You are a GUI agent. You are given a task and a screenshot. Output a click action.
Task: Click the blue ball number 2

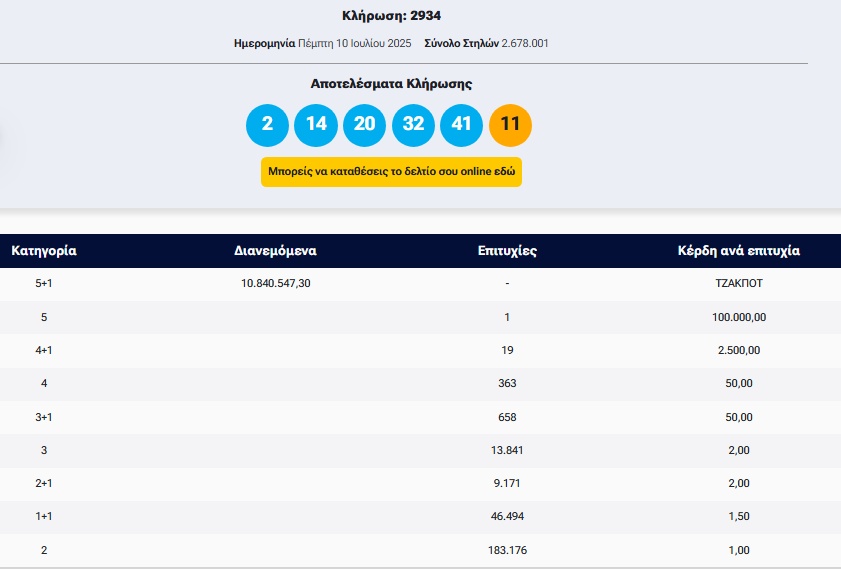tap(267, 124)
